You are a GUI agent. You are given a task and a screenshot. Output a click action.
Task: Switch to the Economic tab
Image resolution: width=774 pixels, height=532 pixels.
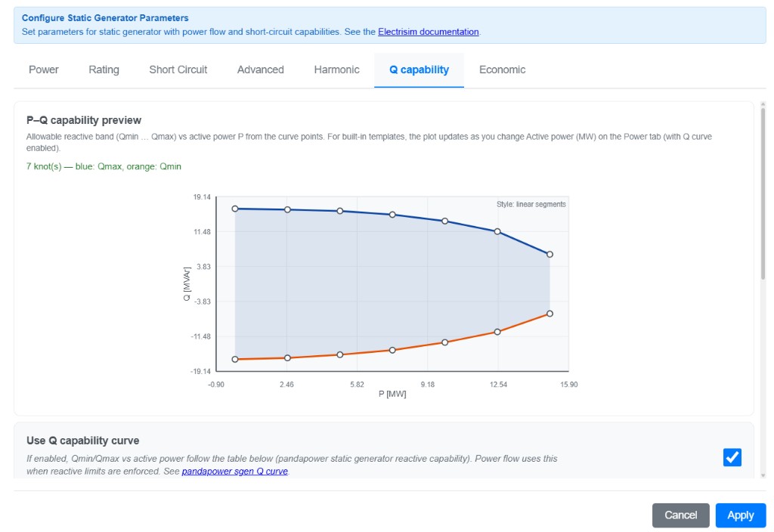tap(502, 70)
